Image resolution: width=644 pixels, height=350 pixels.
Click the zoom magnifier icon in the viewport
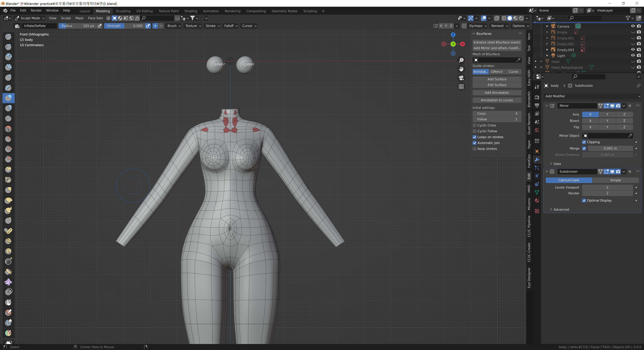point(461,60)
